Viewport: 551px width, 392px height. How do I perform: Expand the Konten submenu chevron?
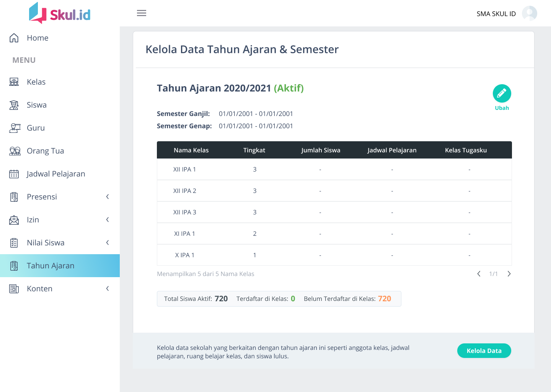coord(108,289)
